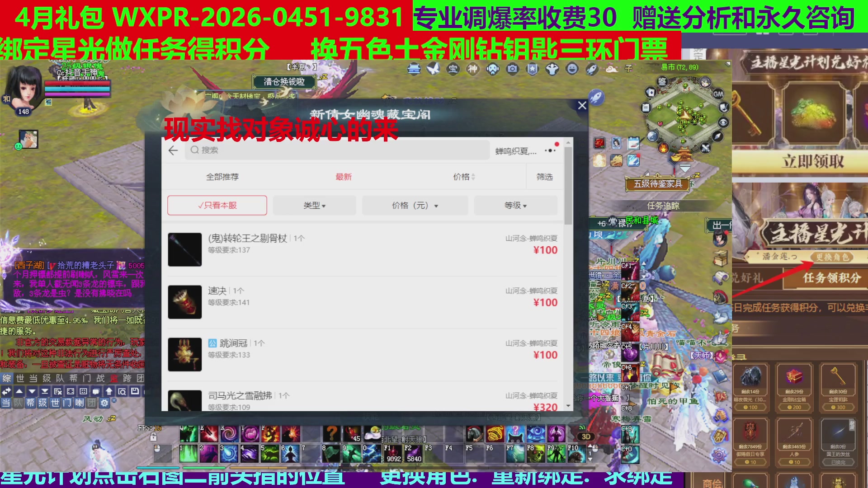Open the 速决 item listing
The width and height of the screenshot is (868, 488).
click(x=363, y=302)
